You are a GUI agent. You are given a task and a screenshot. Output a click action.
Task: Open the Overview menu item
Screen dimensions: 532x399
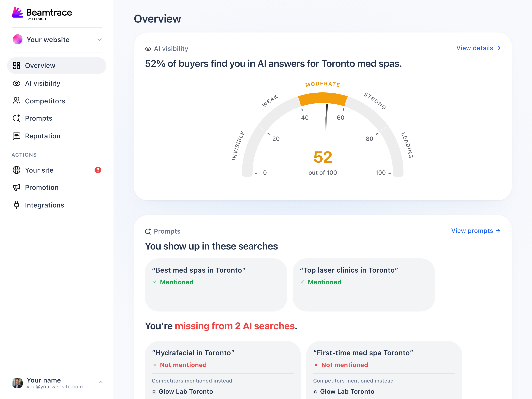[57, 66]
